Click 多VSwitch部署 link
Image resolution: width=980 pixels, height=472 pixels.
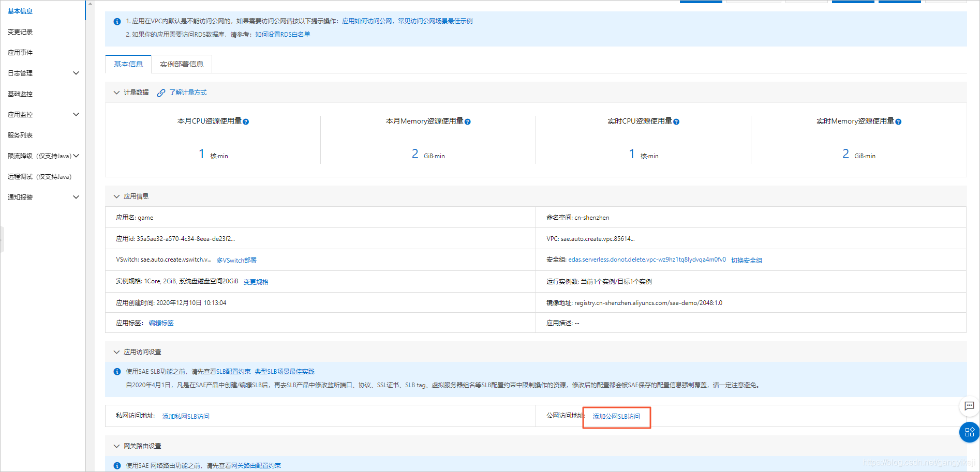pyautogui.click(x=236, y=261)
